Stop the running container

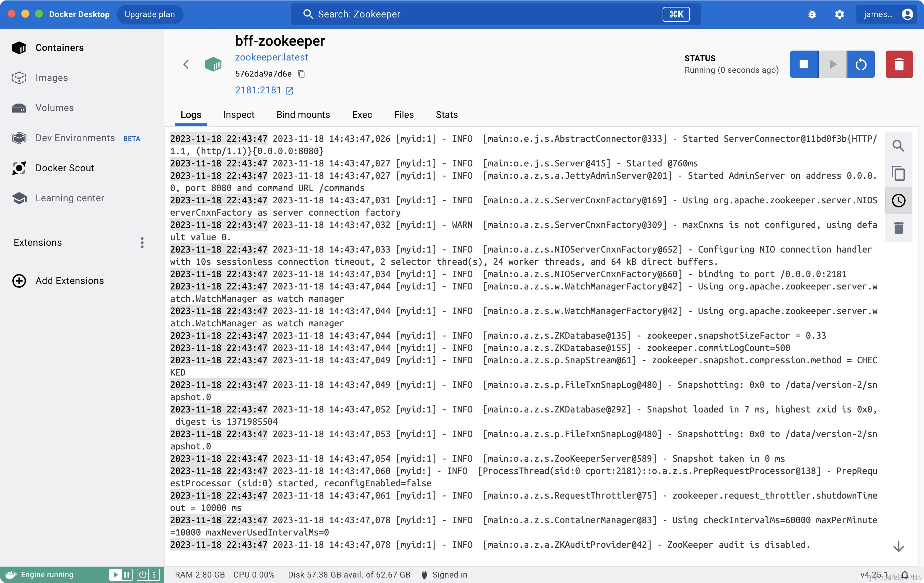(x=803, y=64)
